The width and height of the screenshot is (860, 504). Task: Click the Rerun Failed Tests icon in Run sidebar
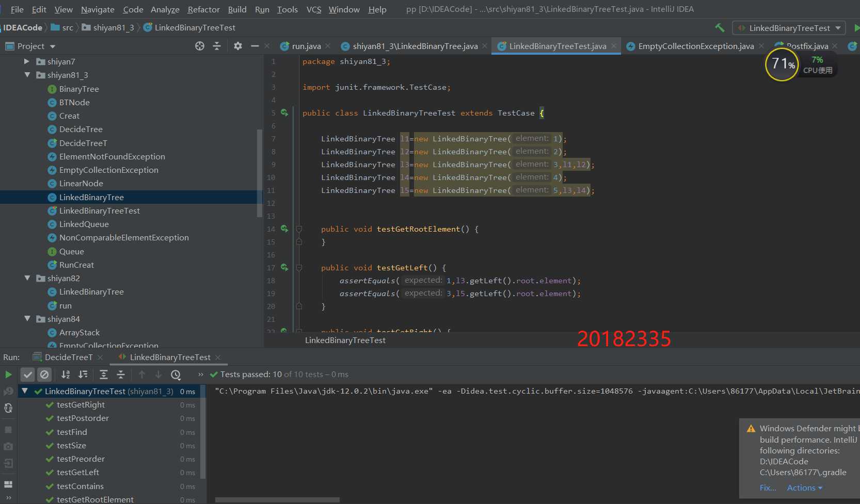8,392
